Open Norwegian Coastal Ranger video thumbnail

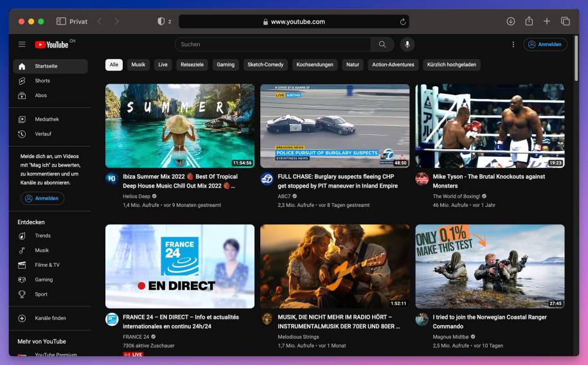point(490,266)
